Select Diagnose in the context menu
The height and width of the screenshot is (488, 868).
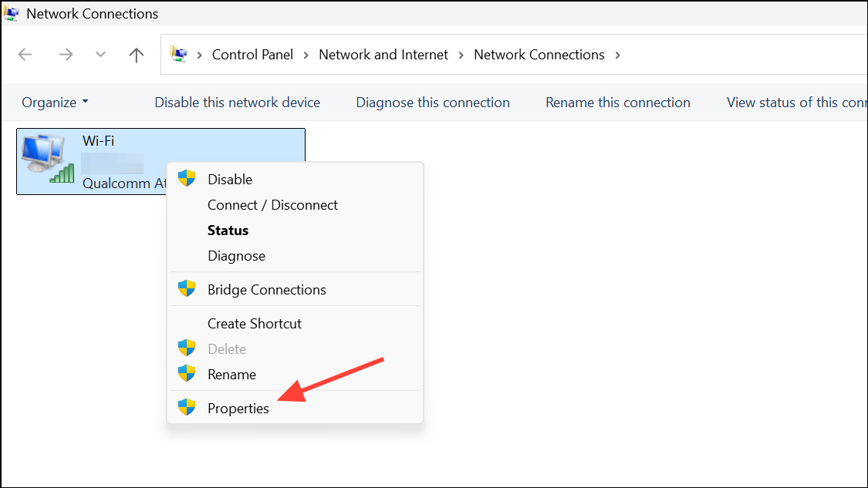pyautogui.click(x=236, y=255)
